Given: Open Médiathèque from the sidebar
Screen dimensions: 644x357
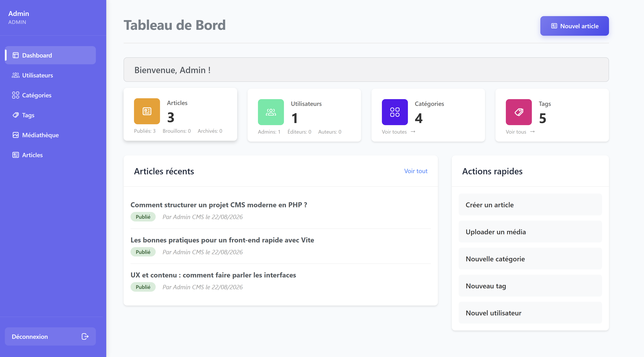Looking at the screenshot, I should point(50,135).
